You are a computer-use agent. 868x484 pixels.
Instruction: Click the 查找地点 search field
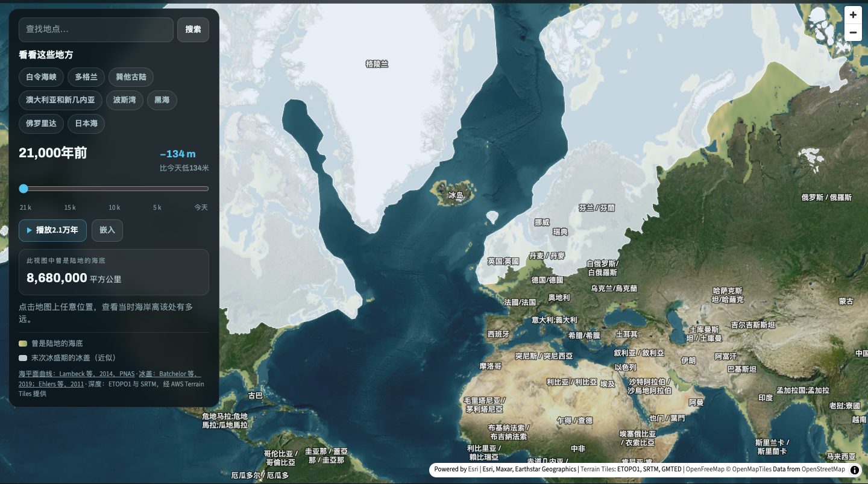(x=96, y=30)
